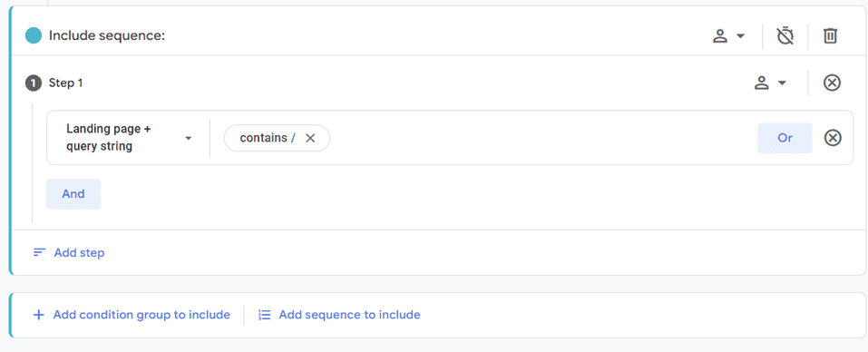This screenshot has width=868, height=352.
Task: Delete the include sequence with trash icon
Action: coord(830,36)
